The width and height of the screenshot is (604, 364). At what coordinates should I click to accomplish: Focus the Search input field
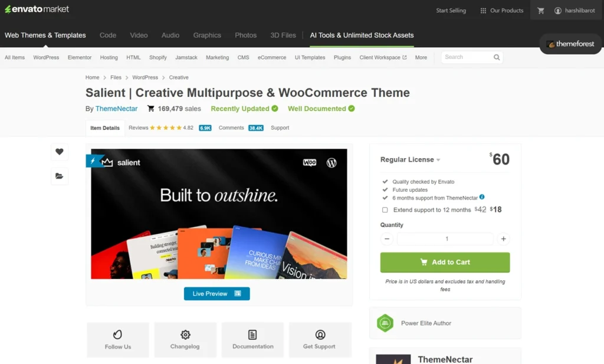pyautogui.click(x=467, y=57)
